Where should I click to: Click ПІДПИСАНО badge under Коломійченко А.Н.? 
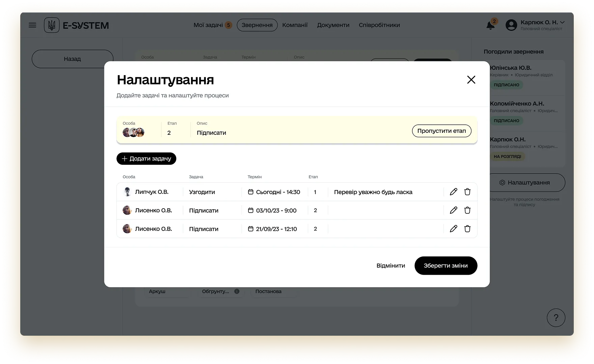click(506, 121)
